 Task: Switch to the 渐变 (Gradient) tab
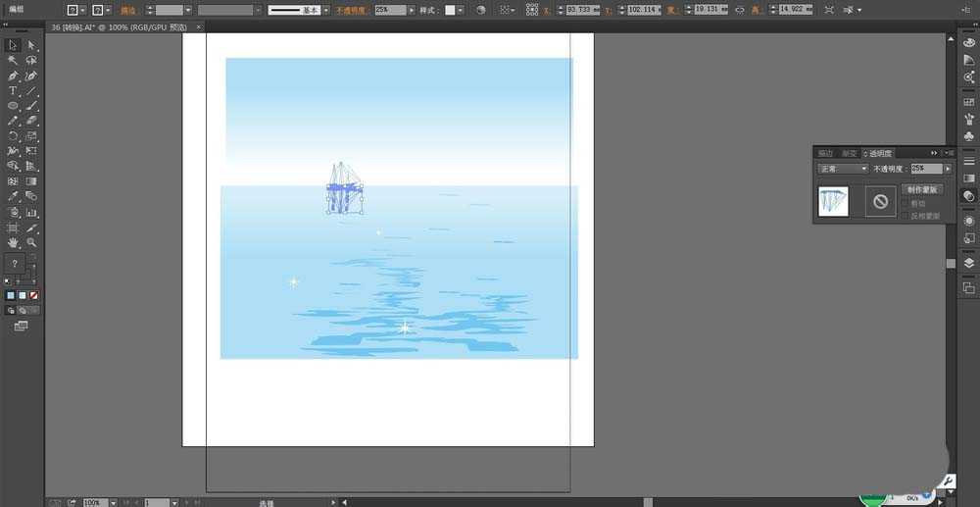pos(850,153)
